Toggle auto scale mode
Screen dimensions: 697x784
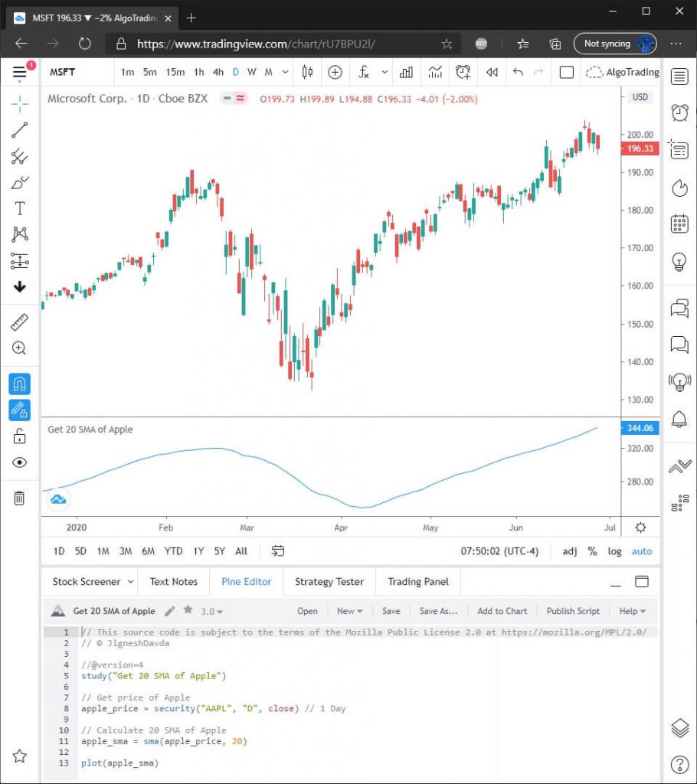[x=641, y=551]
